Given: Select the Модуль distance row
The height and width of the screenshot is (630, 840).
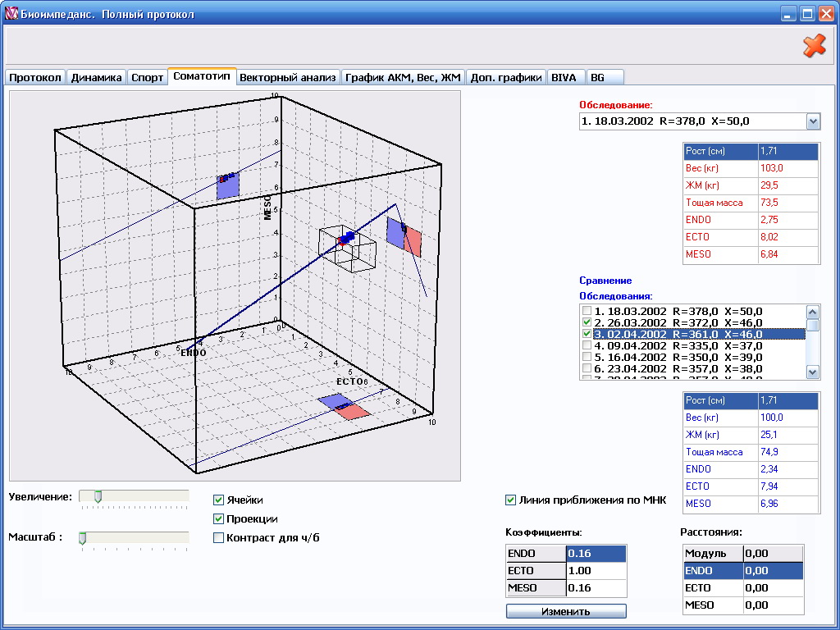Looking at the screenshot, I should click(743, 554).
